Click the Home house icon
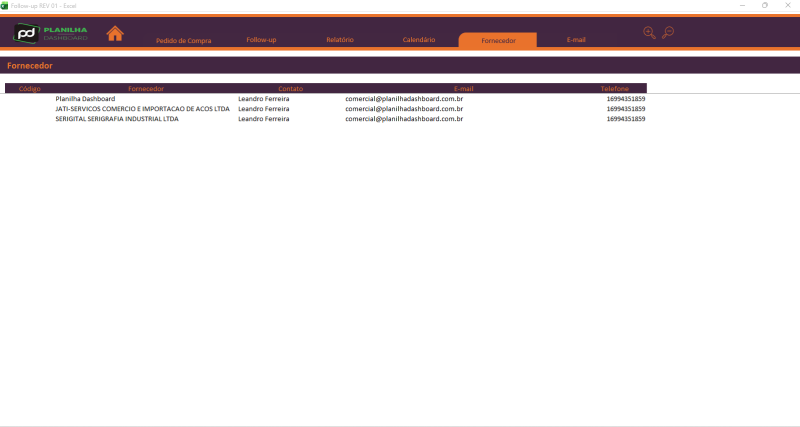The height and width of the screenshot is (427, 800). pyautogui.click(x=115, y=34)
